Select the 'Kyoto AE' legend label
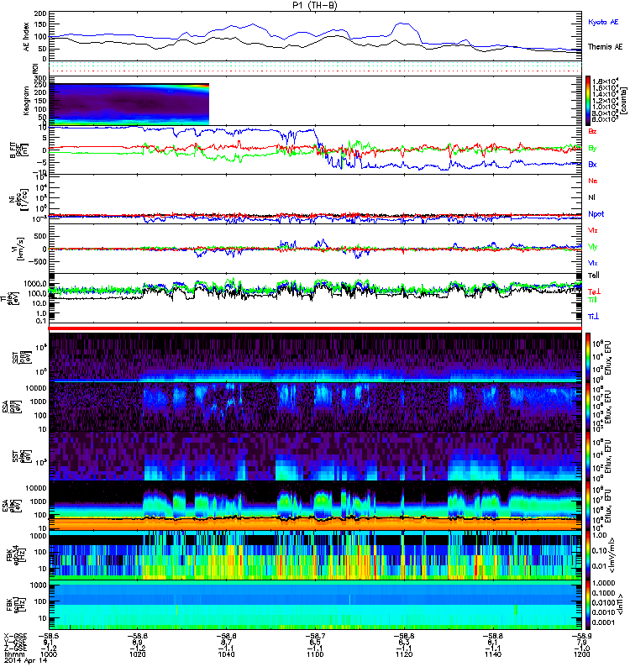Image resolution: width=630 pixels, height=672 pixels. (x=603, y=22)
